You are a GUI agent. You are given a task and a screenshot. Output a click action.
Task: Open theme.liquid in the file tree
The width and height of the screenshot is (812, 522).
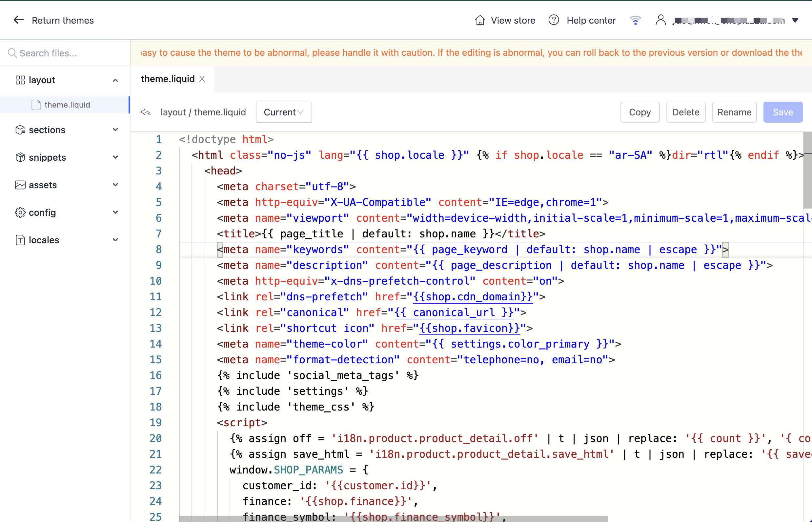point(67,105)
